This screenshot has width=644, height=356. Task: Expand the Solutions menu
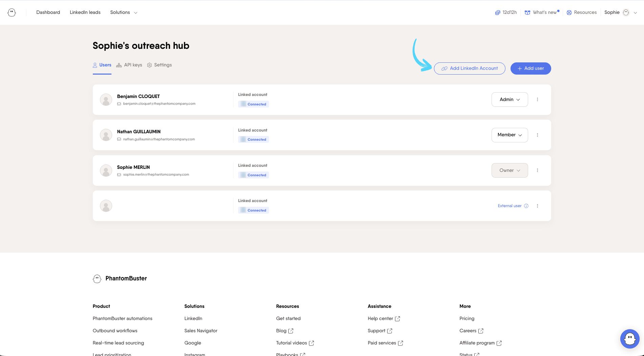(124, 12)
